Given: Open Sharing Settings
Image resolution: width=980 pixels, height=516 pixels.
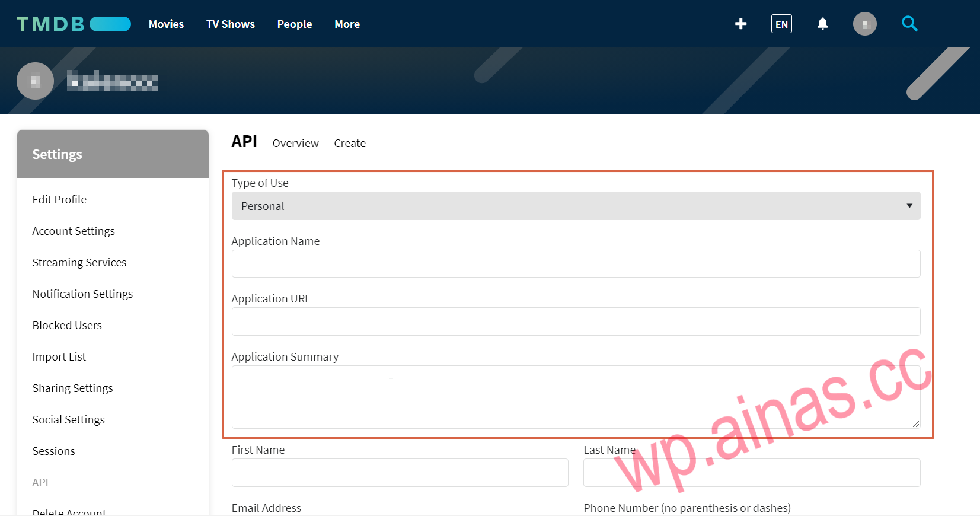Looking at the screenshot, I should pyautogui.click(x=72, y=388).
